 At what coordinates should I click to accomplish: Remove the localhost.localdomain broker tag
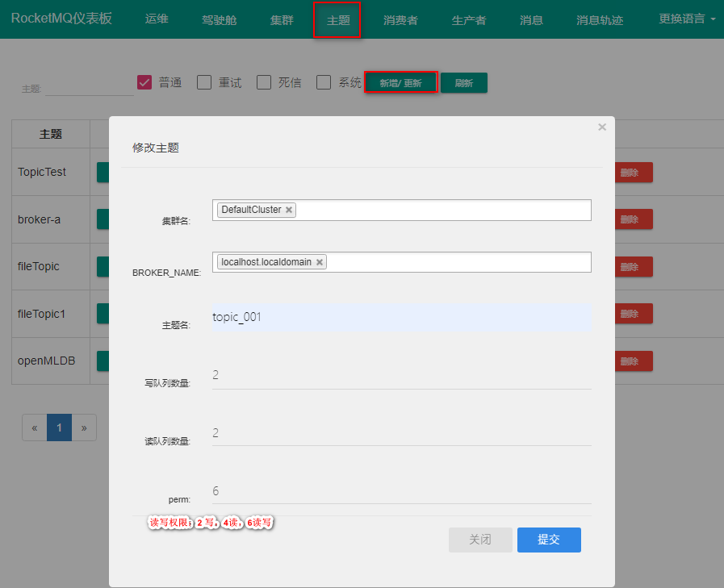pyautogui.click(x=320, y=262)
